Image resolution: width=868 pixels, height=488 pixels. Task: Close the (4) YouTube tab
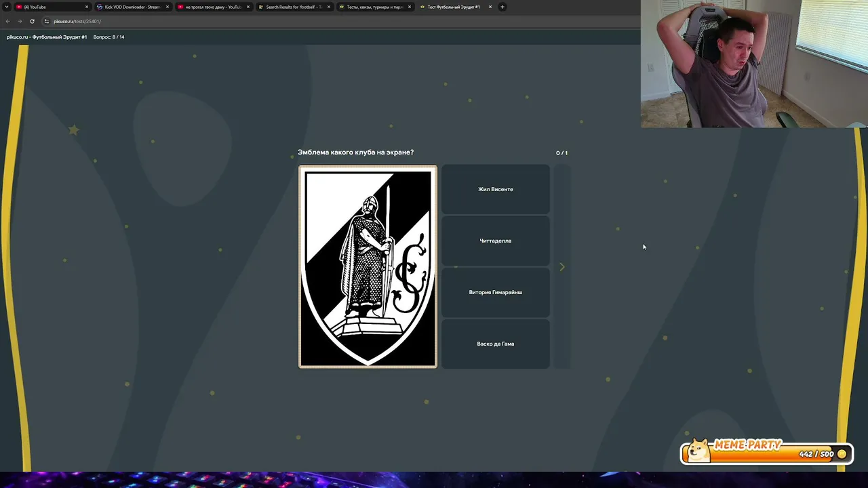pos(87,7)
